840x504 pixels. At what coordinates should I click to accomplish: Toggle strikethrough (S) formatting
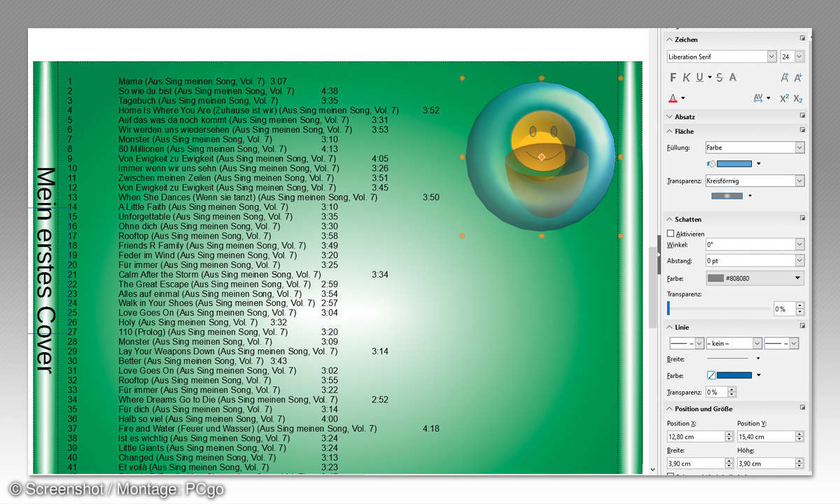720,77
